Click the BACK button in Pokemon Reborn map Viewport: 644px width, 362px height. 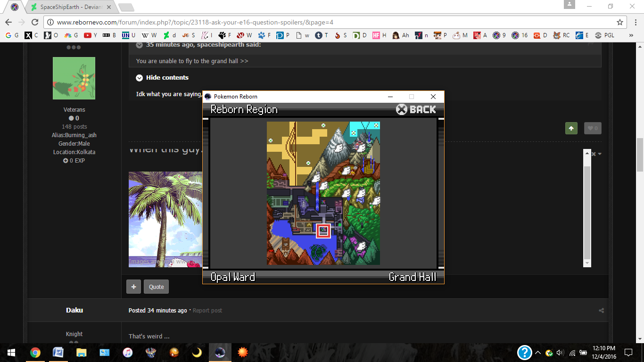tap(416, 109)
